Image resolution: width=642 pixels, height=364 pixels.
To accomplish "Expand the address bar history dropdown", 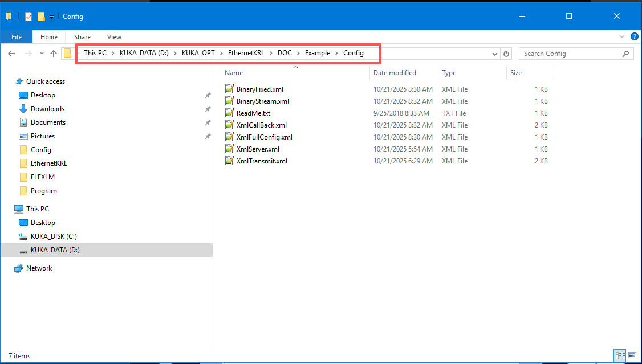I will point(494,54).
